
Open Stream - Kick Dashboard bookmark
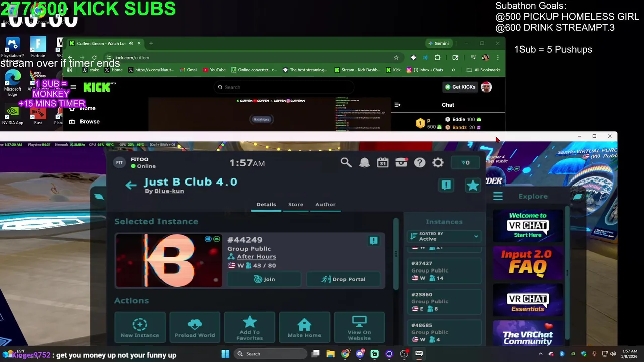(358, 70)
